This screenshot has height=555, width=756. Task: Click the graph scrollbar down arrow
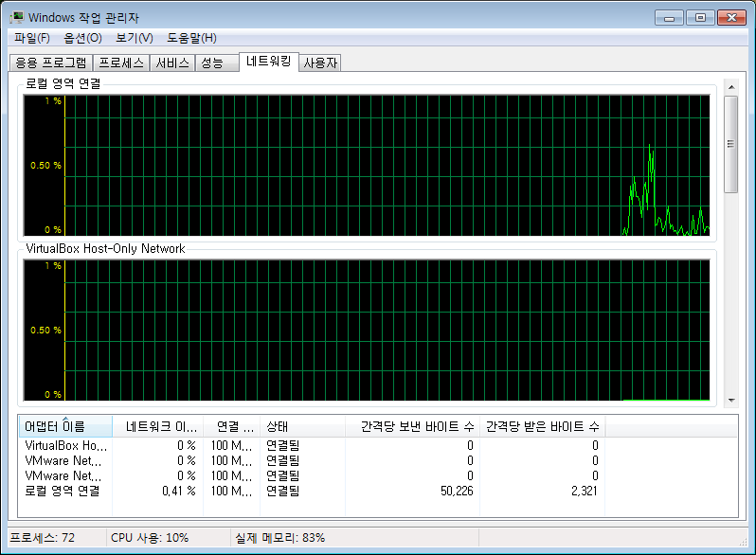pyautogui.click(x=731, y=401)
